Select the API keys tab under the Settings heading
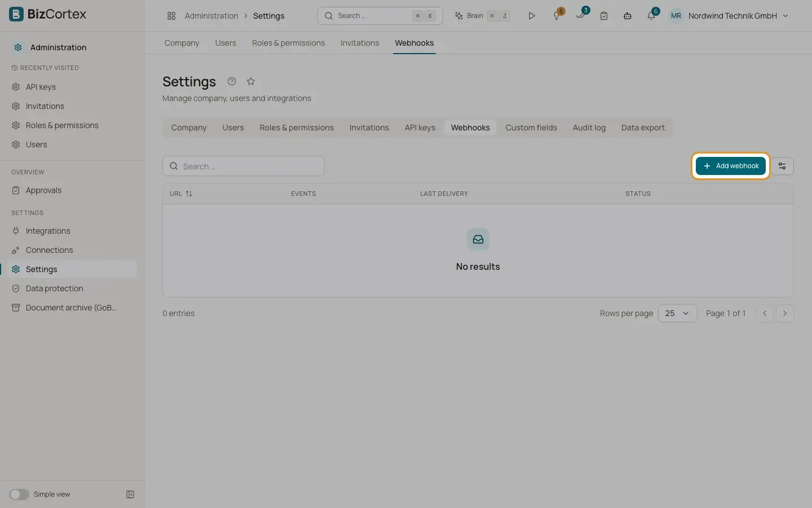812x508 pixels. [420, 128]
